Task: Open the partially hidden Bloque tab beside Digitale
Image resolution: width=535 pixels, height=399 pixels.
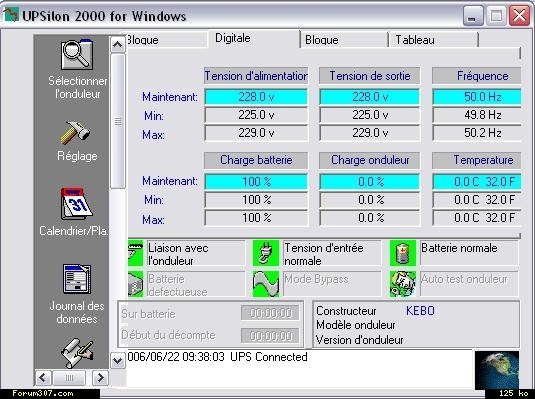Action: [167, 40]
